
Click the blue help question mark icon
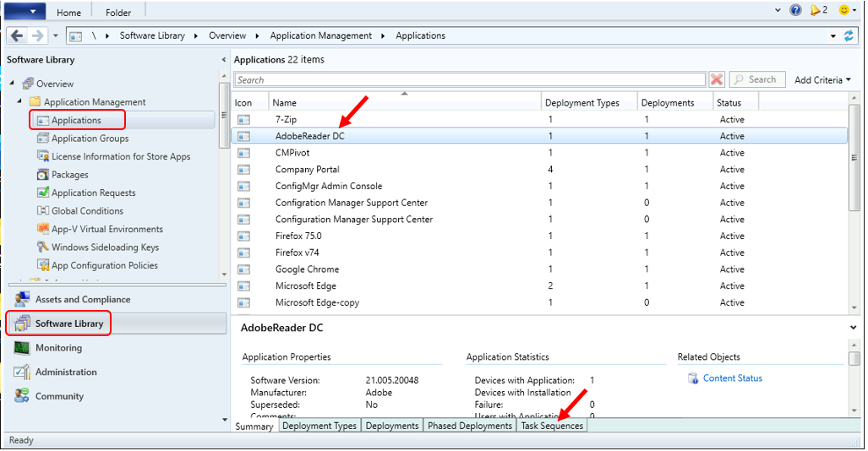tap(795, 11)
